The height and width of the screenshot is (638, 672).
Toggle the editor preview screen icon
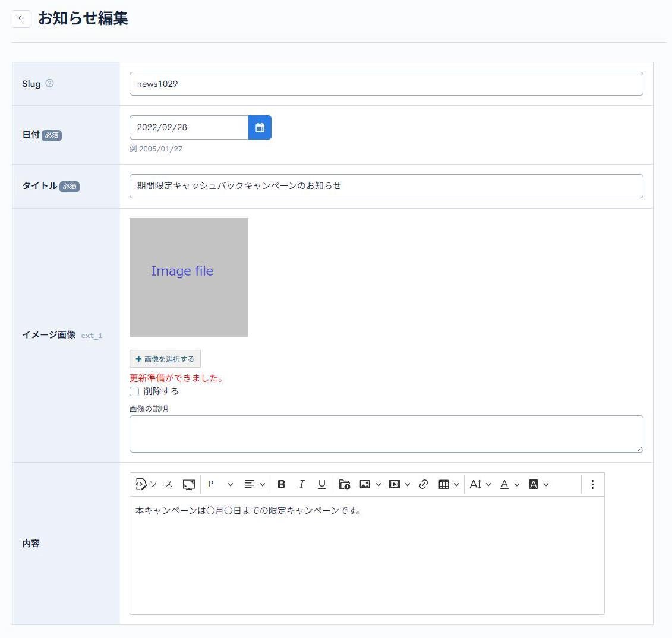pos(189,484)
